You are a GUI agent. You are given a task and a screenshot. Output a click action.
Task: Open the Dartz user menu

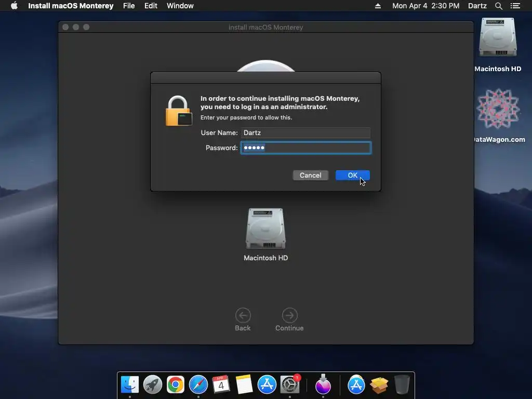[x=477, y=6]
